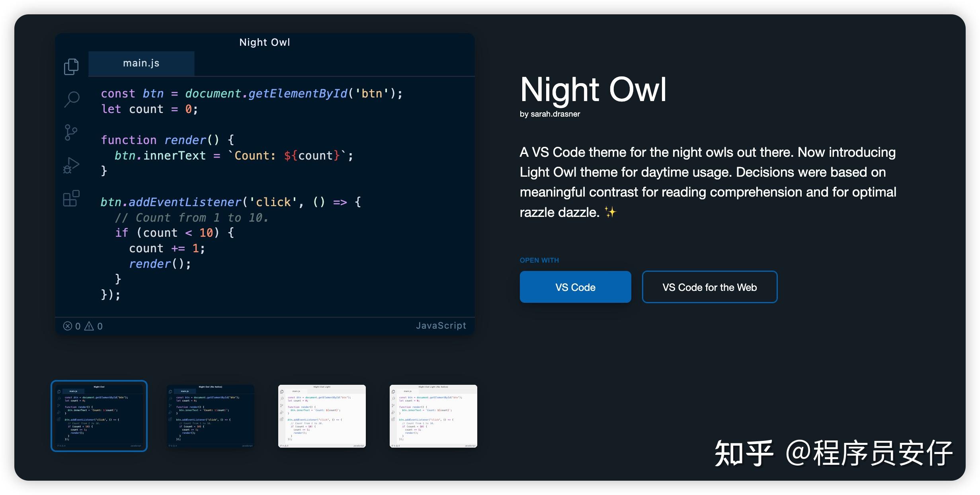Select the Night Owl (No Italics) thumbnail

point(211,415)
